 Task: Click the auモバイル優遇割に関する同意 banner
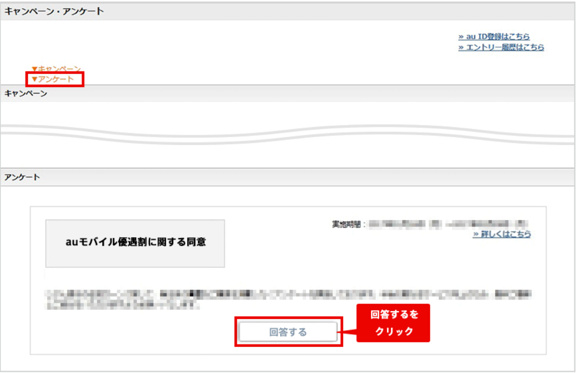click(x=135, y=244)
